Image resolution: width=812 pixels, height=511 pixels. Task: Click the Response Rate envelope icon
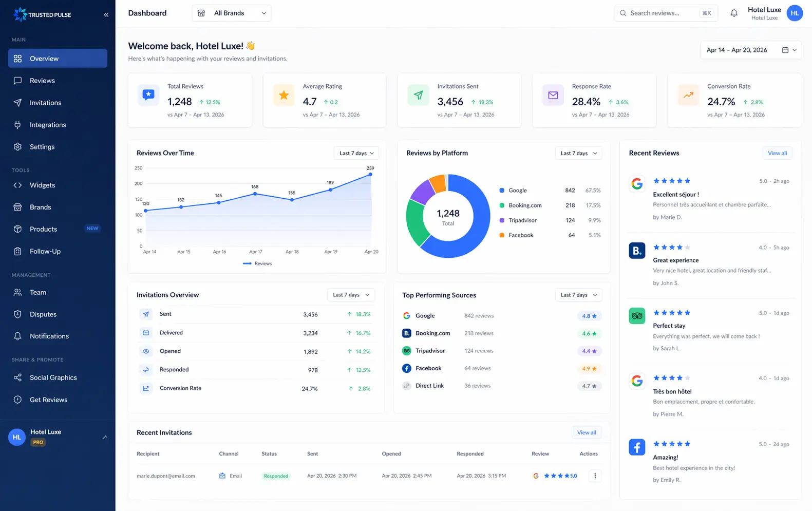[553, 95]
